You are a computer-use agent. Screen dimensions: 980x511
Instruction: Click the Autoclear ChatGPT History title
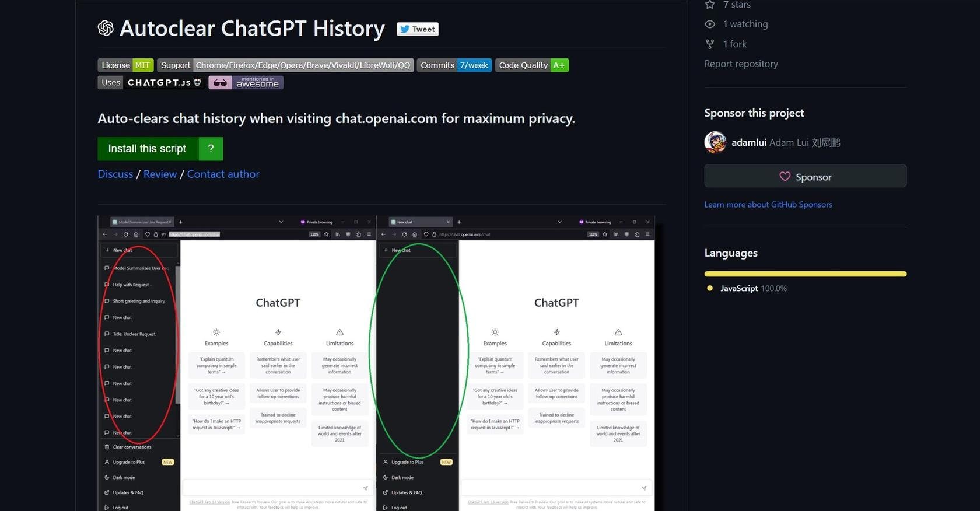point(252,29)
